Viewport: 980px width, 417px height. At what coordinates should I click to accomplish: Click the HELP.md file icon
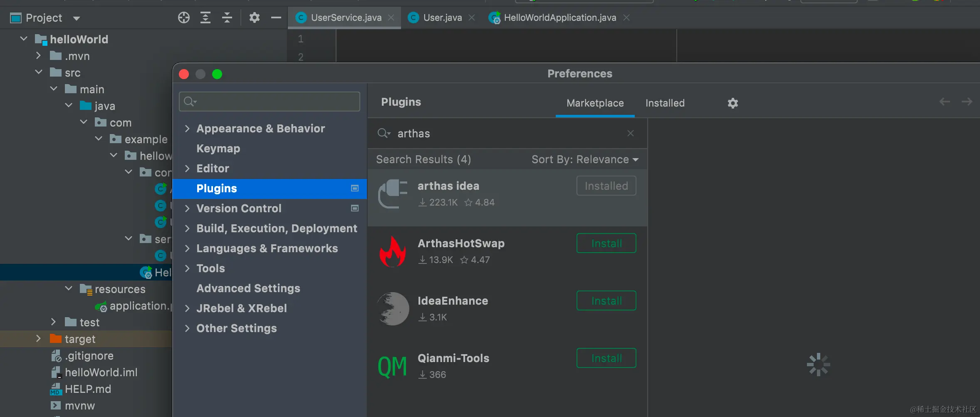pyautogui.click(x=56, y=389)
